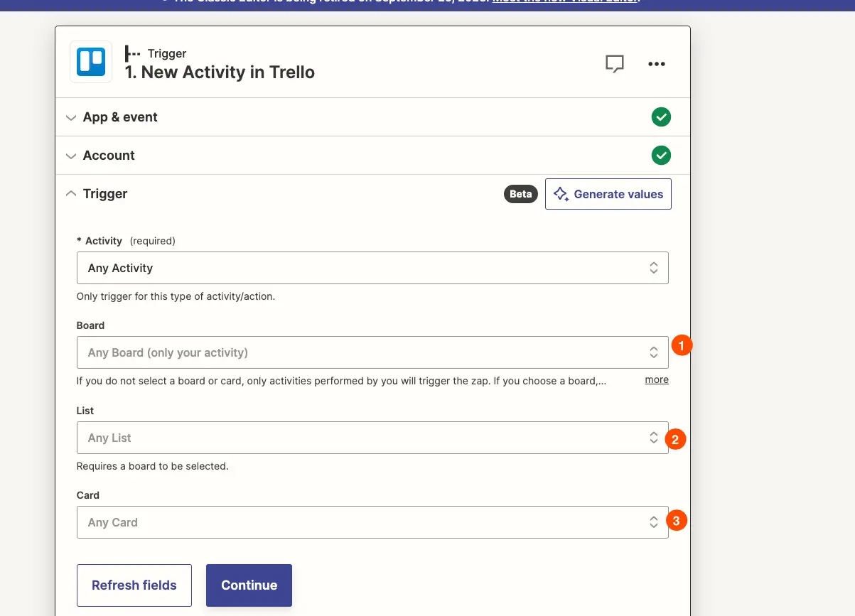Click orange annotation marker number 1

(682, 346)
